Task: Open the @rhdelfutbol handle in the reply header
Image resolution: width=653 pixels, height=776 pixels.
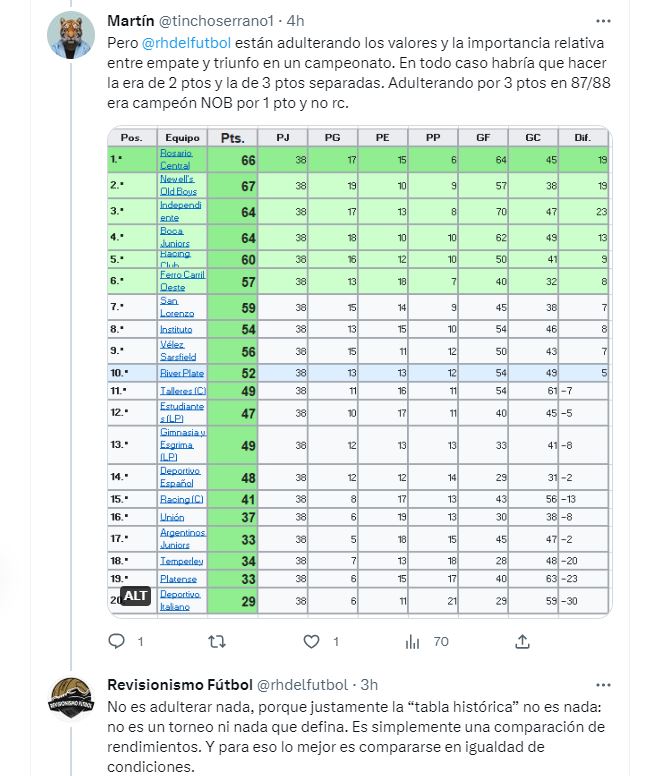Action: (302, 685)
